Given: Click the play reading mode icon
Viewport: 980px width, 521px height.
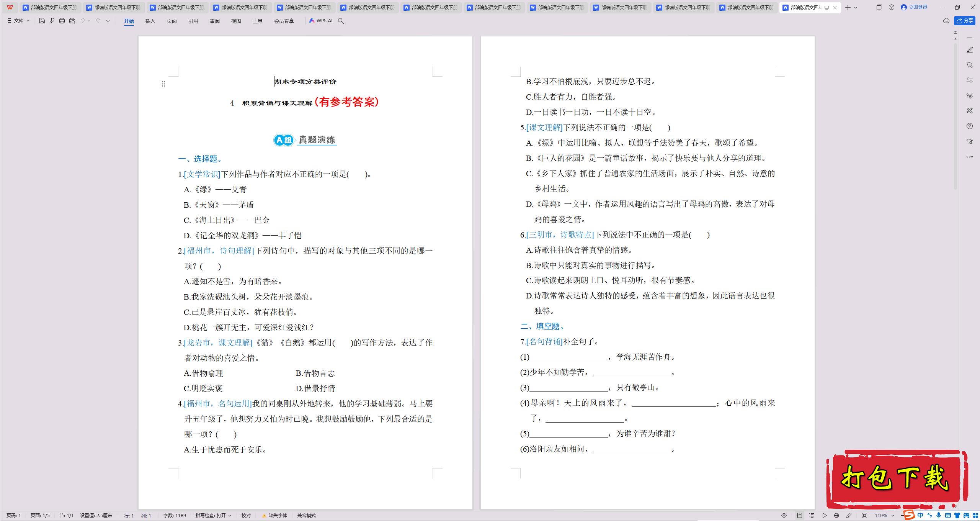Looking at the screenshot, I should pos(824,516).
